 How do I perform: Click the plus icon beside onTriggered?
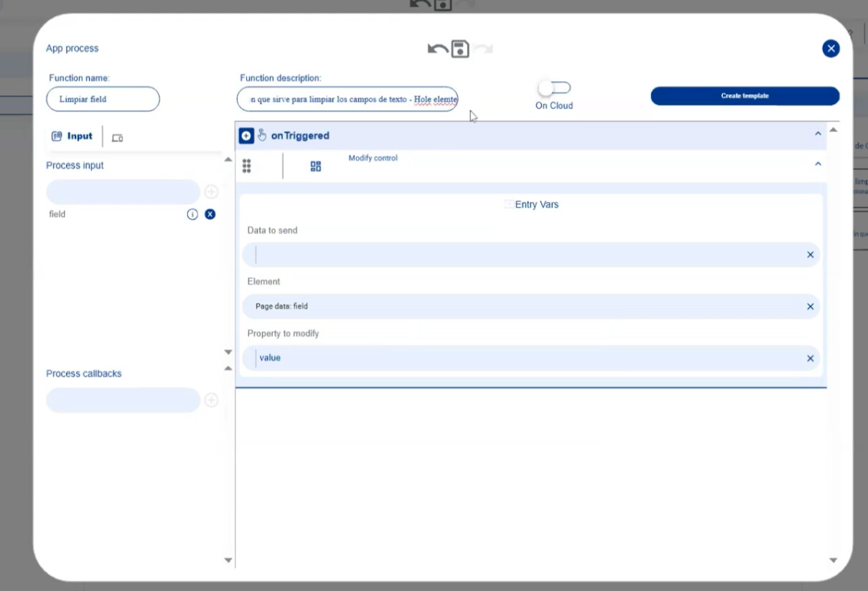pyautogui.click(x=246, y=136)
